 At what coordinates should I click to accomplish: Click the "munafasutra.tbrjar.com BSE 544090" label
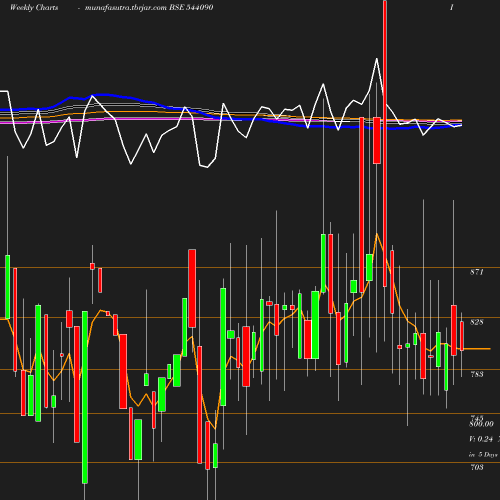coord(149,7)
